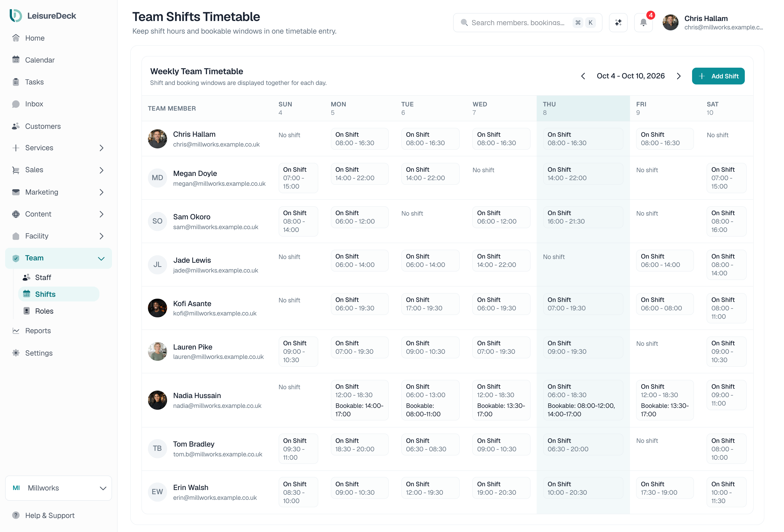Click the Help & Support question icon

[x=16, y=515]
